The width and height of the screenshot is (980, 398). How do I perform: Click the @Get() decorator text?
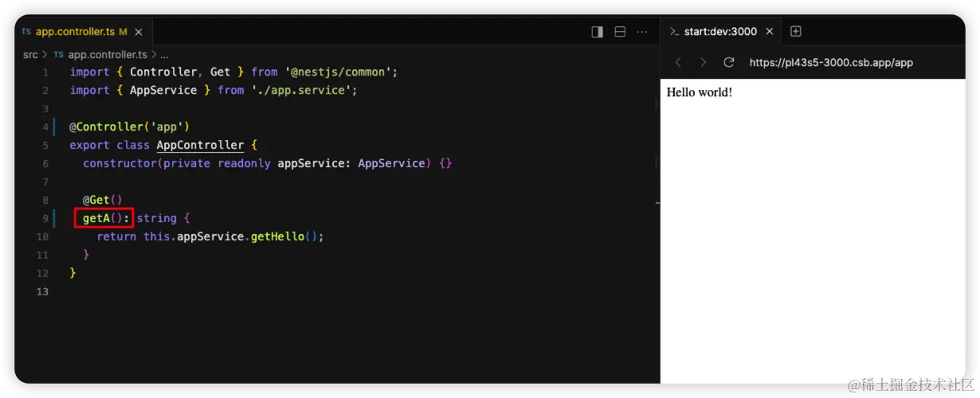pyautogui.click(x=103, y=200)
